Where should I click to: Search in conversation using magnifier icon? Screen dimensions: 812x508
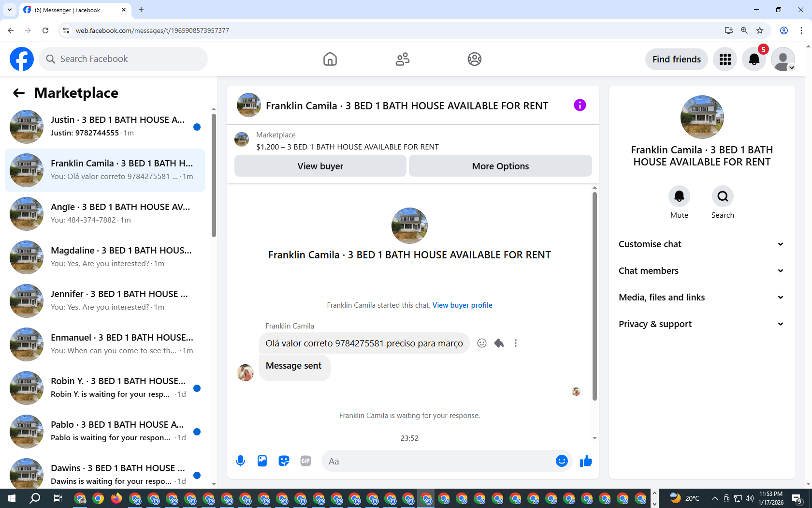723,196
